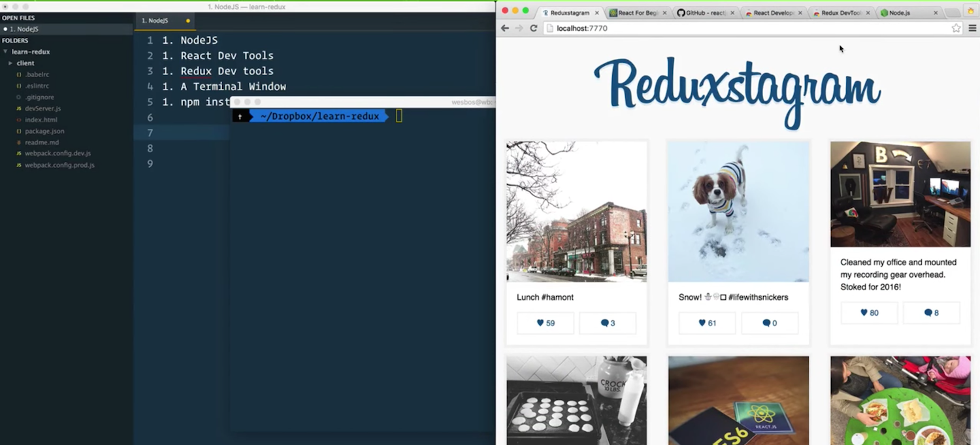The image size is (980, 445).
Task: Like the Snow #lifewithsnickers photo (61)
Action: (x=707, y=323)
